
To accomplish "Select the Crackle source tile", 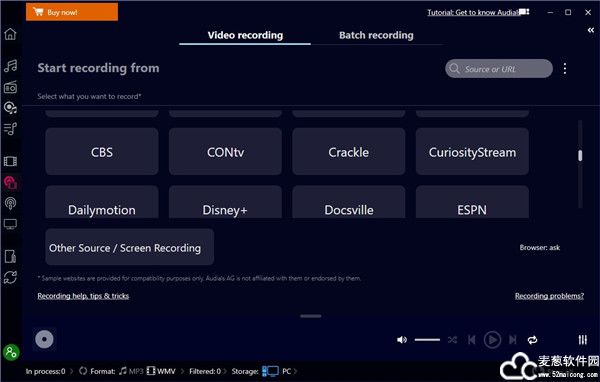I will [349, 152].
